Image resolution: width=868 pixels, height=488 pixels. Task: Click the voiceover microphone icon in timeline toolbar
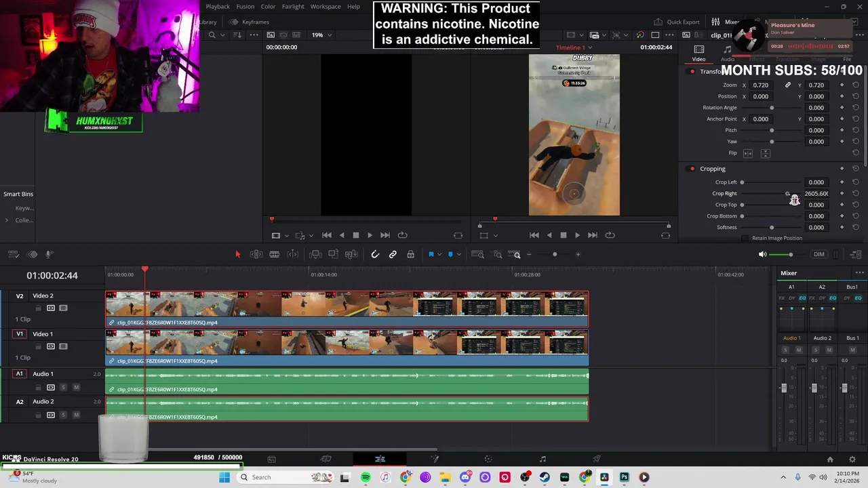click(49, 254)
